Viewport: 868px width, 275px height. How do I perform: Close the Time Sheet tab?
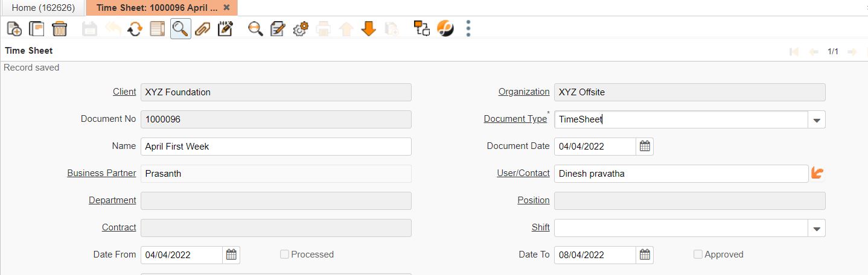[x=226, y=8]
